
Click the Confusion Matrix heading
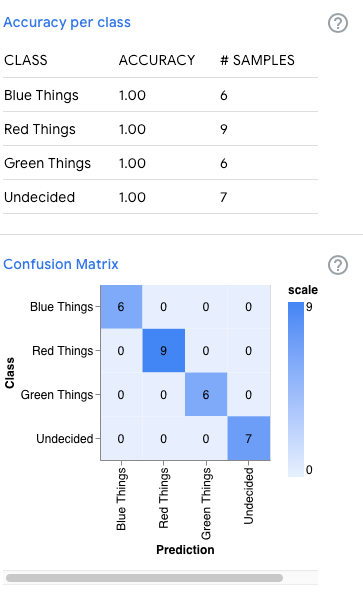pyautogui.click(x=61, y=264)
